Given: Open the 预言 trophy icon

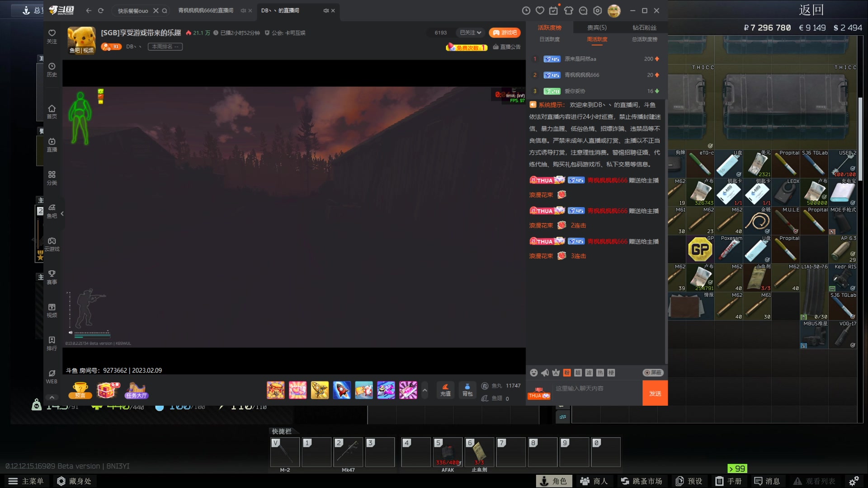Looking at the screenshot, I should coord(80,390).
